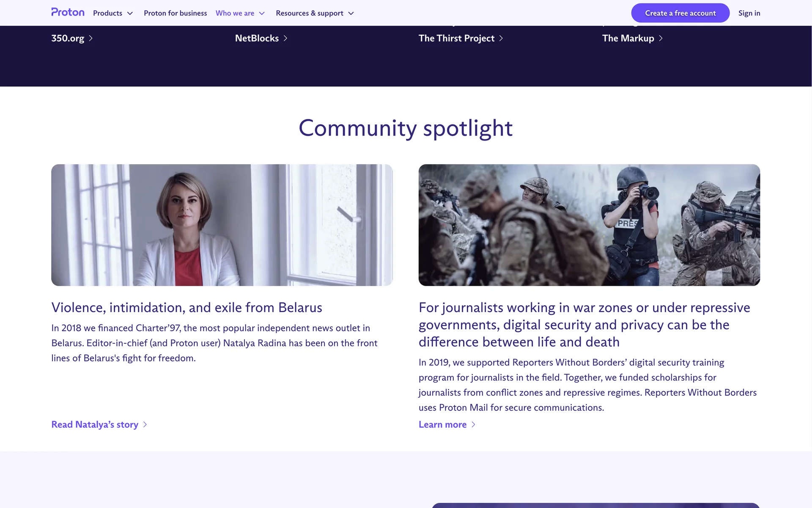Click Sign in
Image resolution: width=812 pixels, height=508 pixels.
(x=749, y=13)
